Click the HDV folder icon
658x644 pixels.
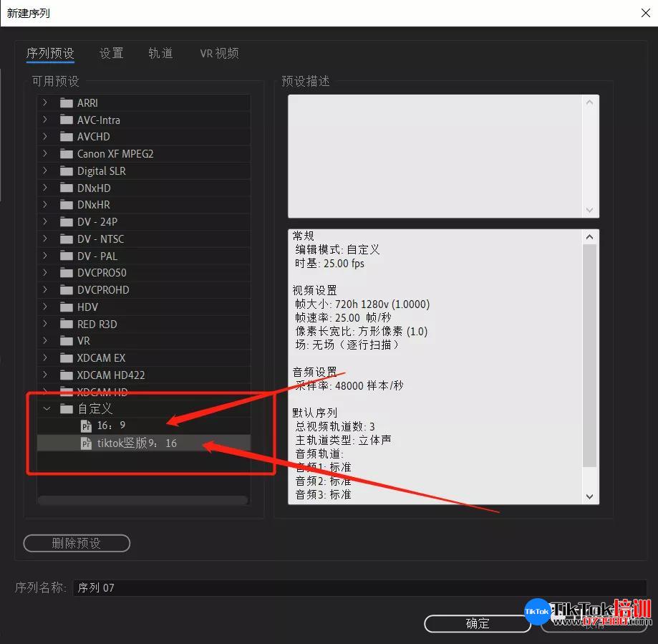coord(67,307)
